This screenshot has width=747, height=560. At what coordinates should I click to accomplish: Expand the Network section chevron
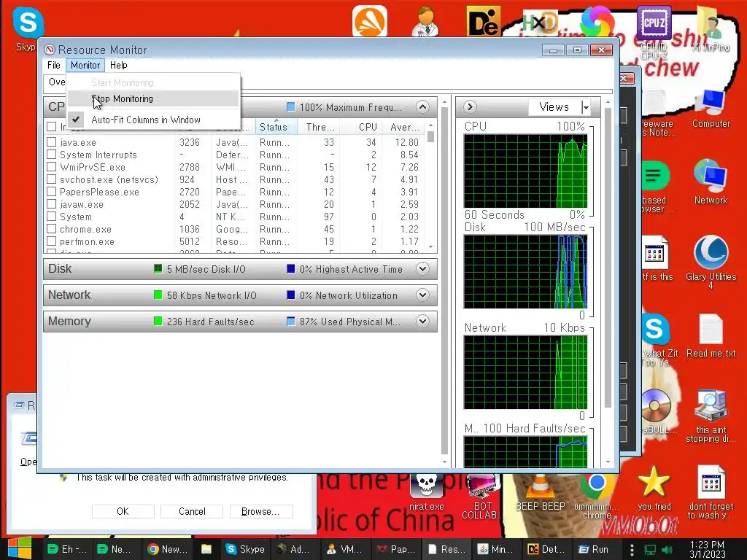(422, 295)
